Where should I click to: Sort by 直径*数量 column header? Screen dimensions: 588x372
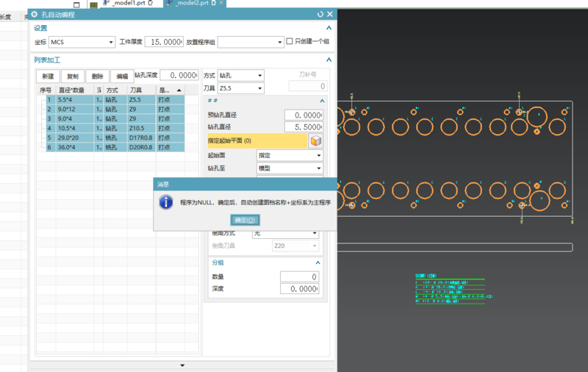pyautogui.click(x=75, y=90)
